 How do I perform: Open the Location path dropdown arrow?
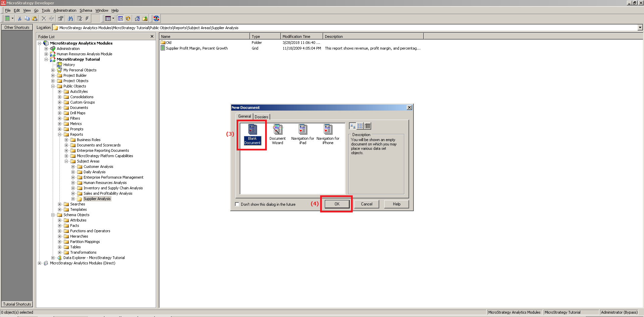640,27
